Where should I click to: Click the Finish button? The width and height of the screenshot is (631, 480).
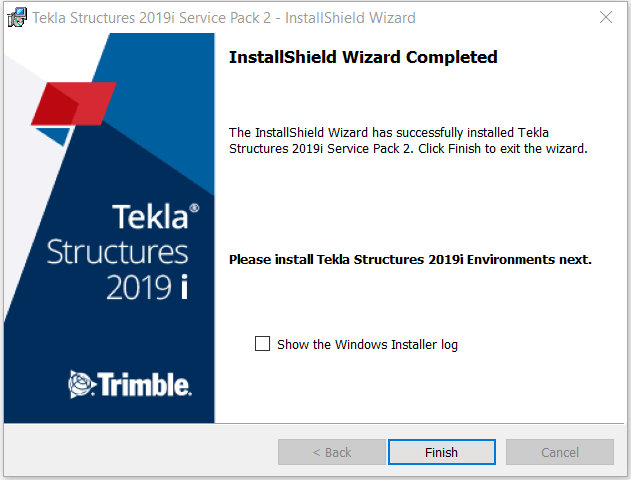pyautogui.click(x=441, y=452)
